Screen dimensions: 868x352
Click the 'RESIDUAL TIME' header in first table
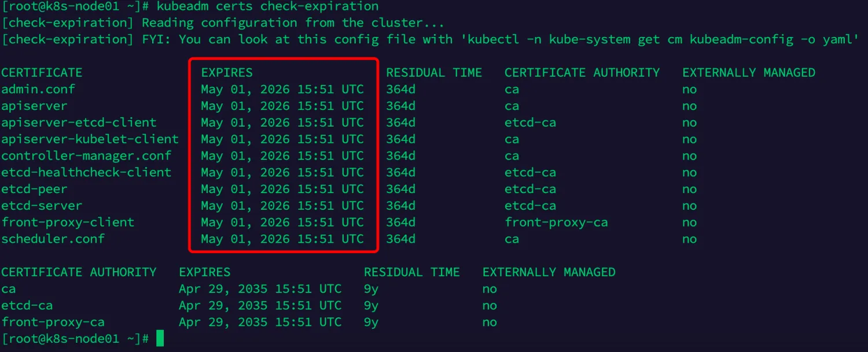pos(434,73)
